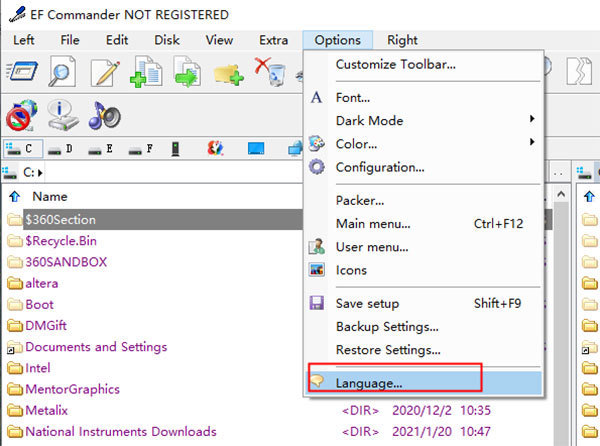Select the DMGift folder
This screenshot has width=600, height=446.
point(46,326)
